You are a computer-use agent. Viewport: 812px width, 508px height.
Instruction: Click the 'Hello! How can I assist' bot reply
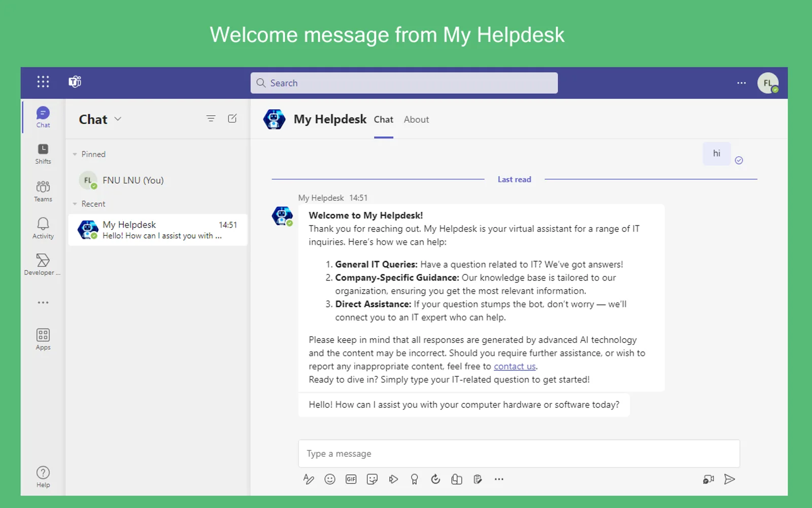coord(464,405)
